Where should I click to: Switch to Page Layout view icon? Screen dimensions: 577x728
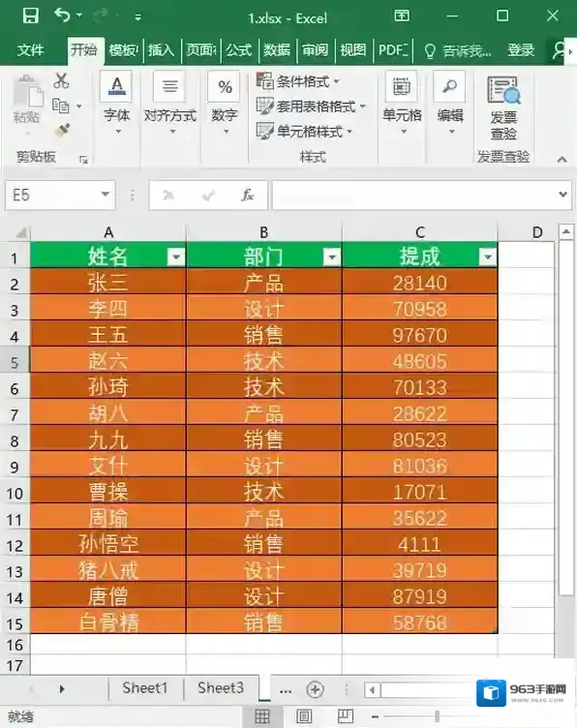pyautogui.click(x=304, y=716)
